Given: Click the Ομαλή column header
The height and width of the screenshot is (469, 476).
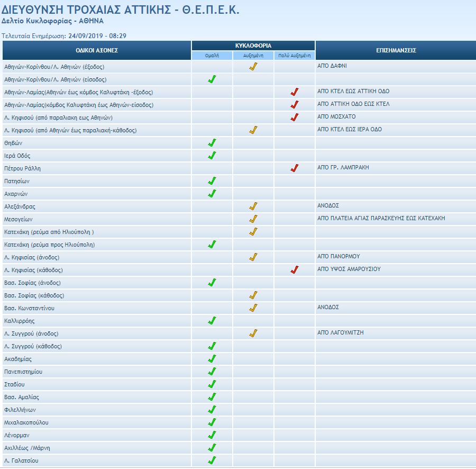Looking at the screenshot, I should [x=212, y=56].
